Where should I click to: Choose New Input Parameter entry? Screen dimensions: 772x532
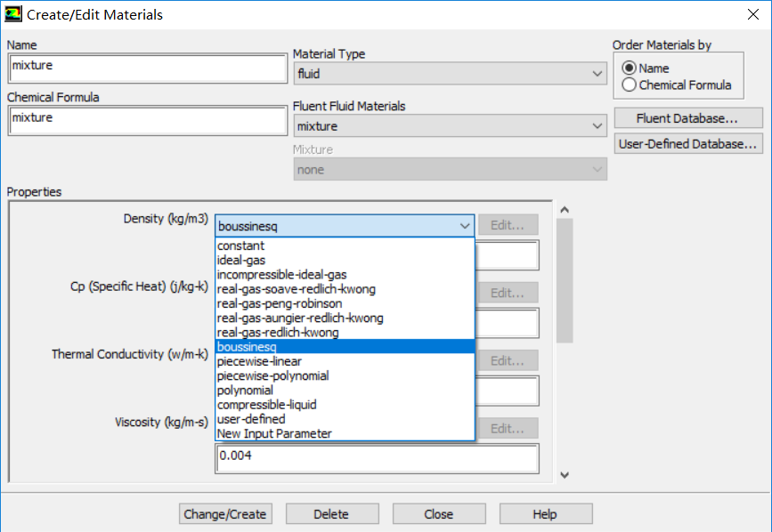pos(274,433)
